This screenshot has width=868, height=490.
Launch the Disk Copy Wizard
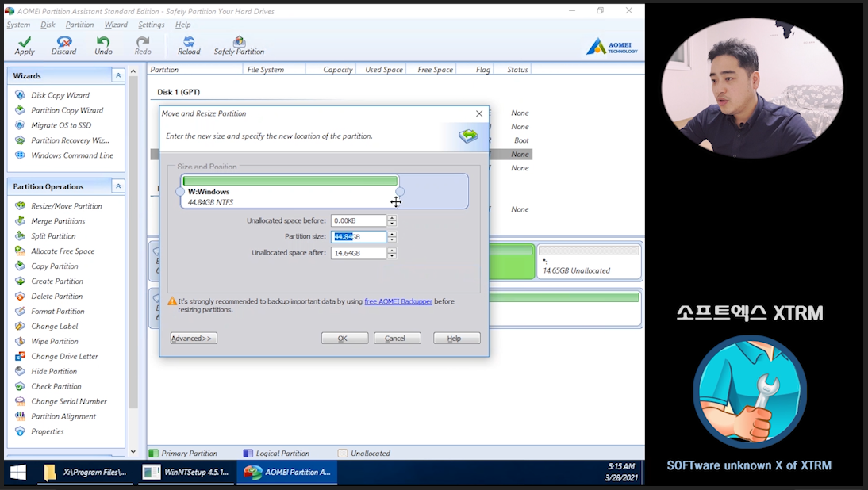pyautogui.click(x=60, y=95)
